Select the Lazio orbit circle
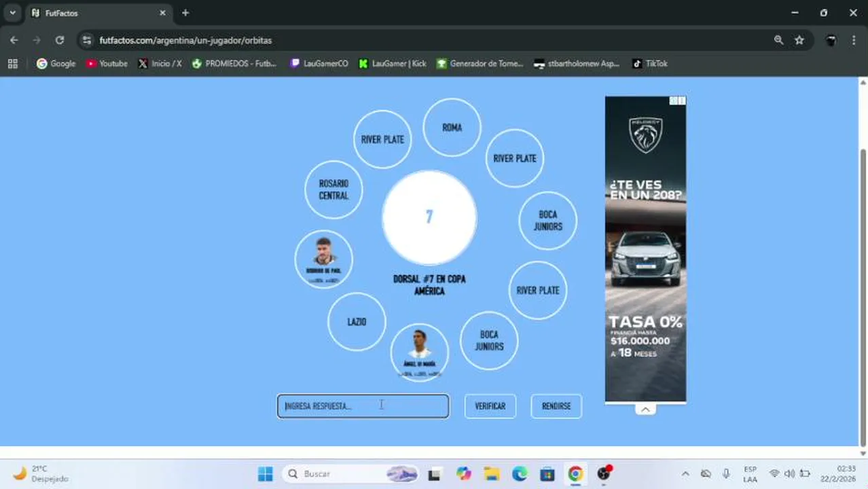The width and height of the screenshot is (868, 489). click(x=357, y=322)
